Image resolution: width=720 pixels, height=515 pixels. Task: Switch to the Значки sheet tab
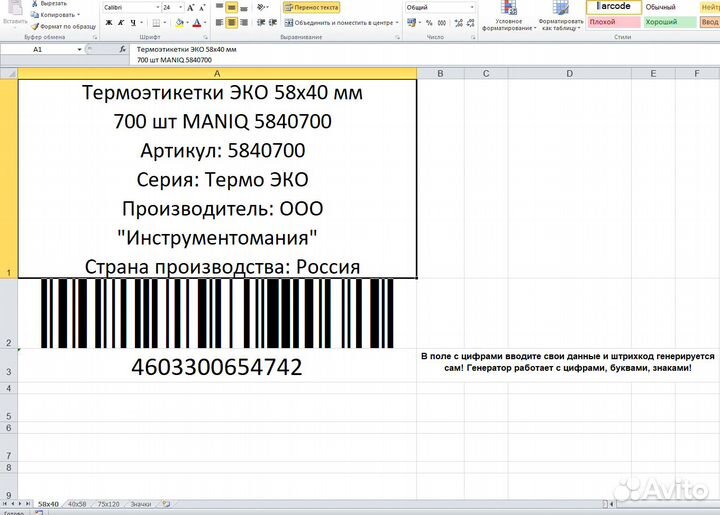[x=141, y=504]
